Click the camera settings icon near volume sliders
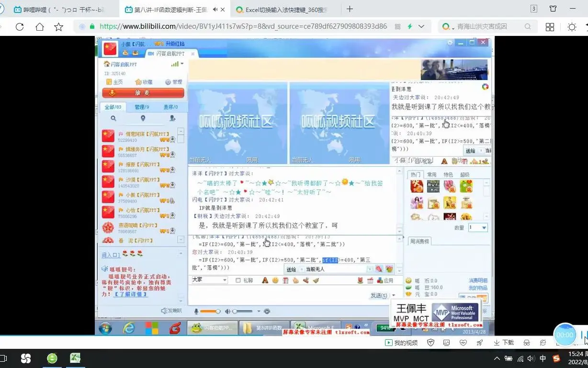 [267, 311]
